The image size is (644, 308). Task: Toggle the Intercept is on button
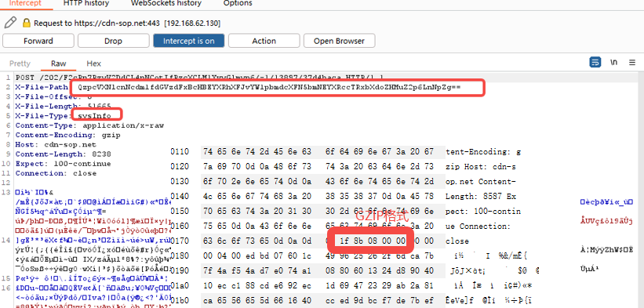click(189, 41)
